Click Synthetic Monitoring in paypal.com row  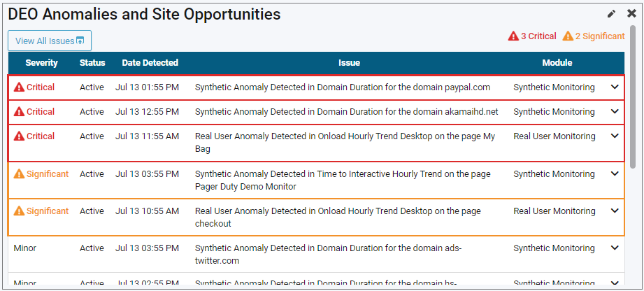554,87
